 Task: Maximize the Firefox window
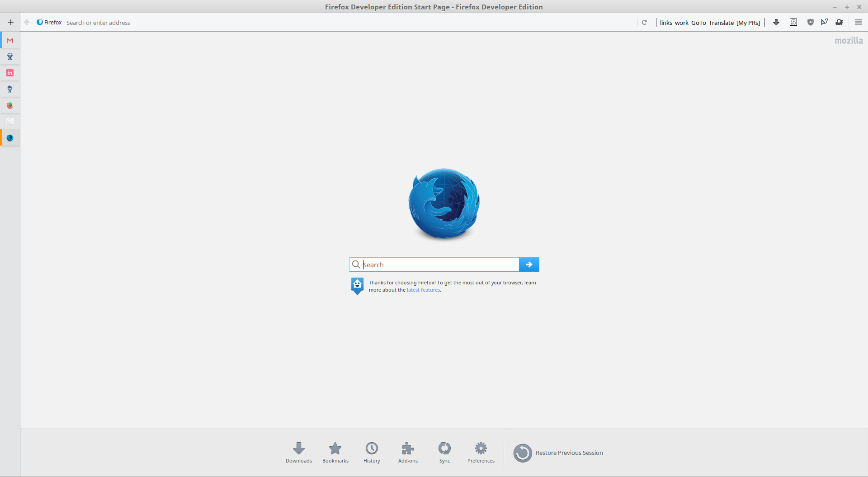pyautogui.click(x=847, y=7)
